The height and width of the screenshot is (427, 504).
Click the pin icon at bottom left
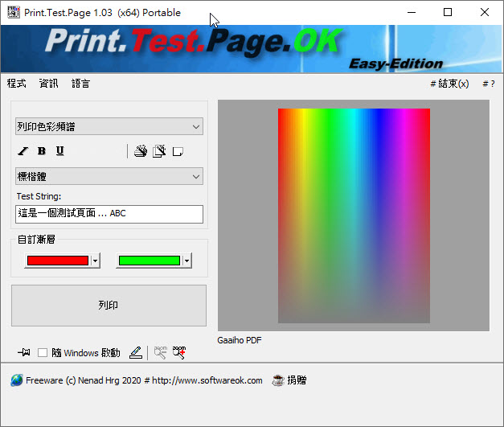(24, 352)
